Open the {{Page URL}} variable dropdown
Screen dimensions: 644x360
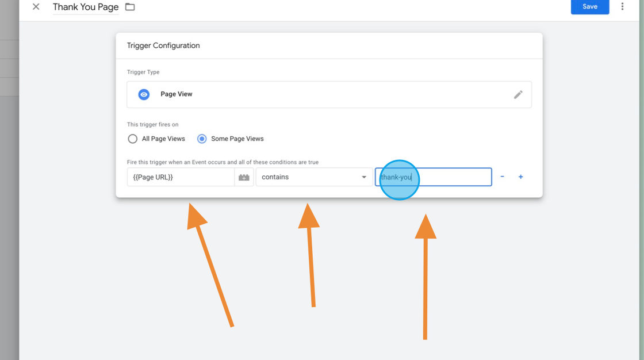click(x=181, y=177)
